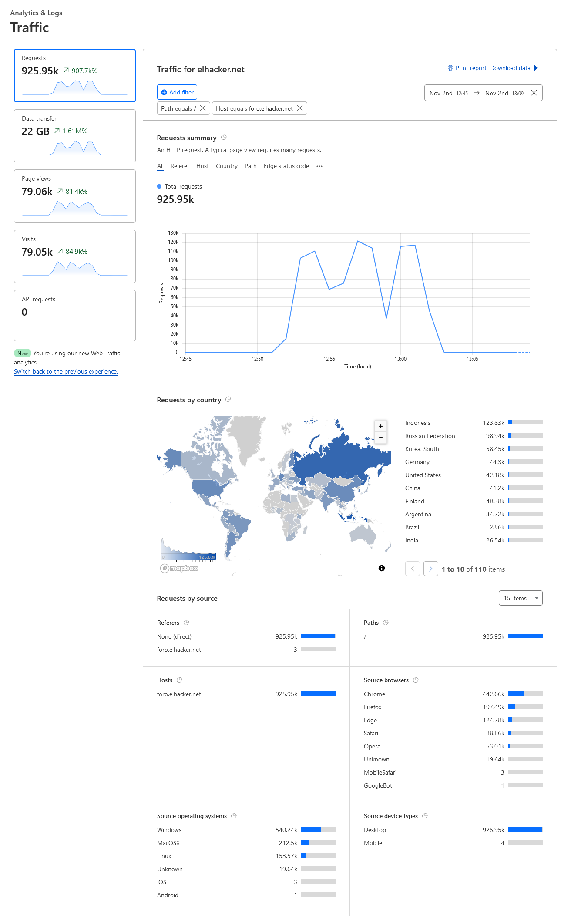The height and width of the screenshot is (916, 588).
Task: Click None (direct) referer row
Action: [x=246, y=636]
